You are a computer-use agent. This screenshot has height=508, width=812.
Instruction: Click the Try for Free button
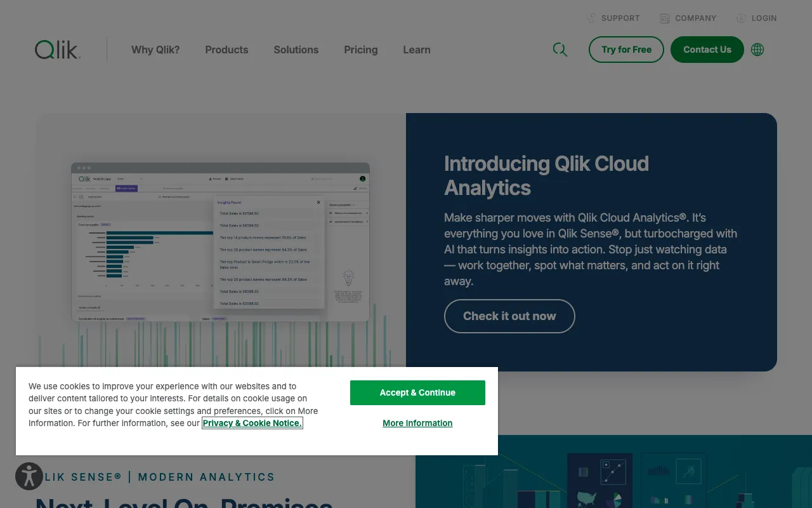point(626,49)
